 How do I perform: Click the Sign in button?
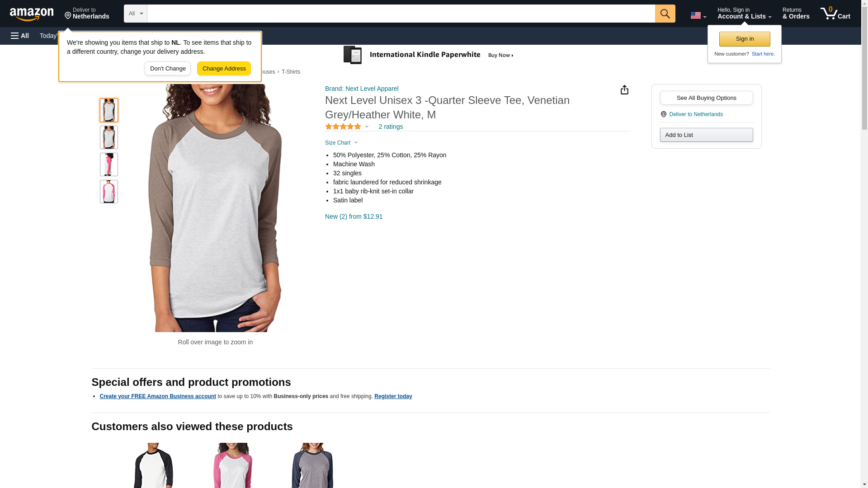[x=745, y=39]
